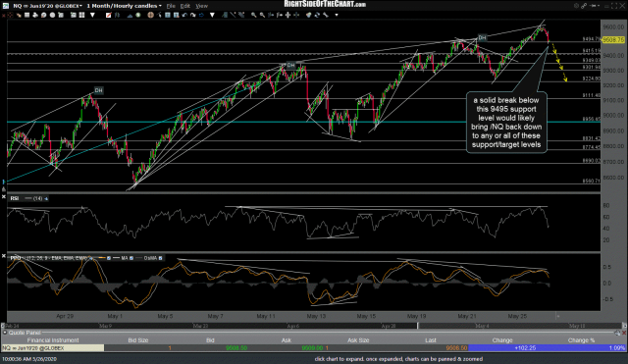Open the small arrow dropdown at toolbar end

[x=337, y=16]
